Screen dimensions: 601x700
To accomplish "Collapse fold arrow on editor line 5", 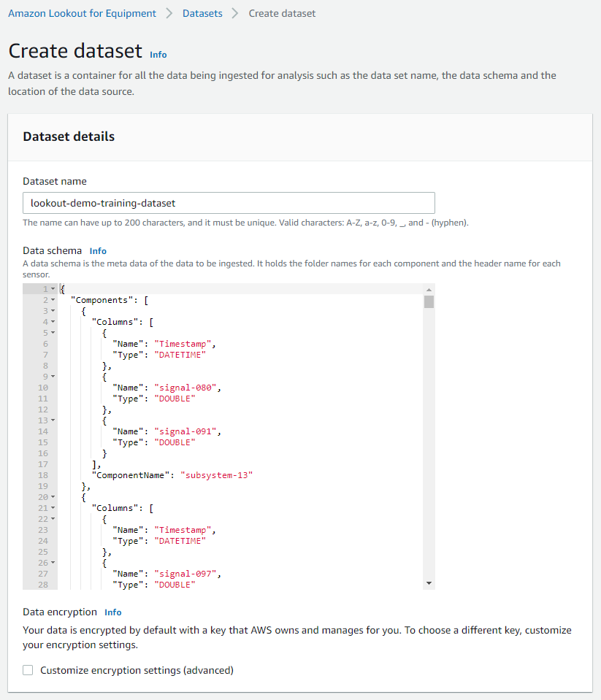I will click(x=53, y=333).
